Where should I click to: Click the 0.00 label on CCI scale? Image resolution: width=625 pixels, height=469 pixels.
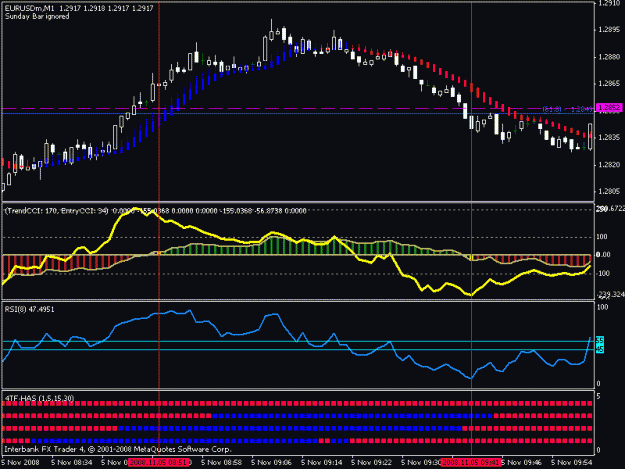(x=603, y=255)
